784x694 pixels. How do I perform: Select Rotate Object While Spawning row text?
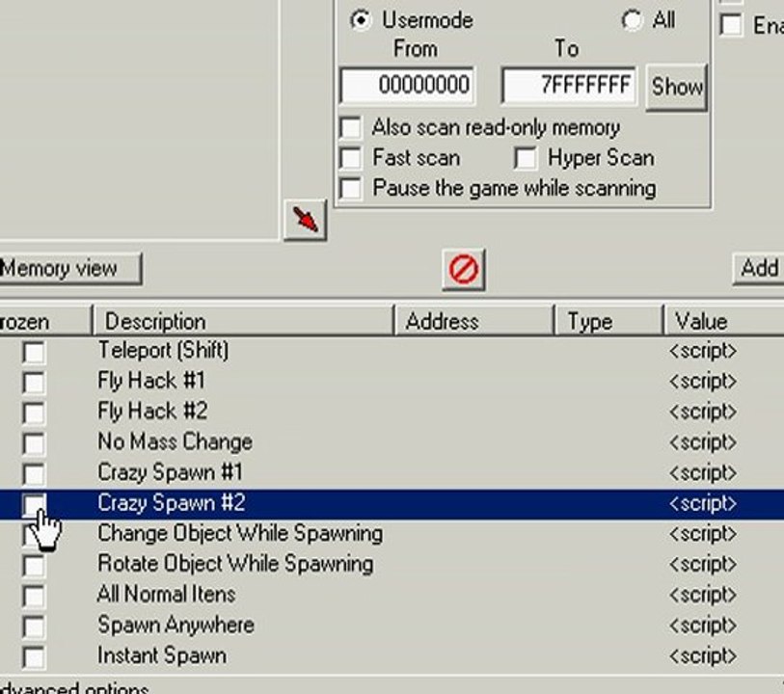point(235,564)
